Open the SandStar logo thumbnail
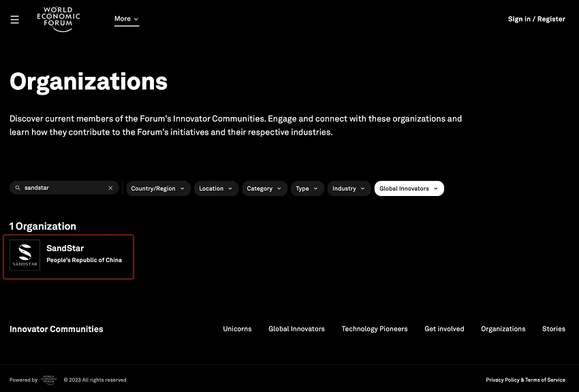Image resolution: width=579 pixels, height=392 pixels. (25, 255)
